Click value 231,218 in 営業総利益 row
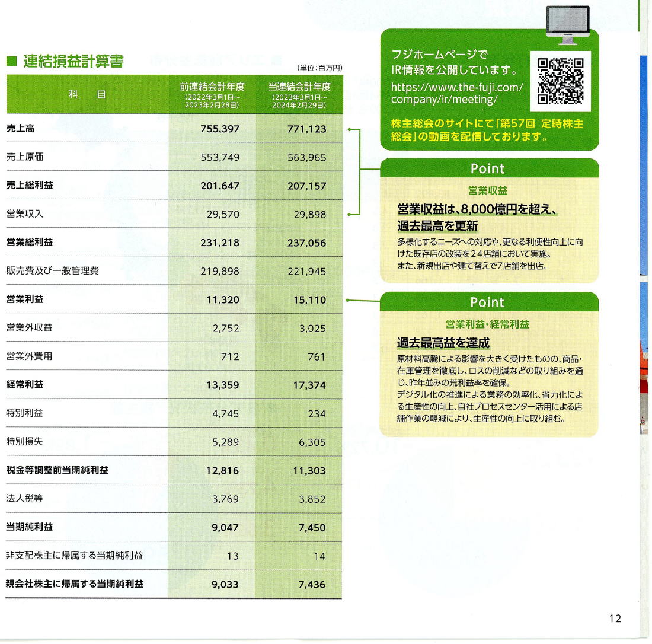This screenshot has height=644, width=652. (x=220, y=243)
